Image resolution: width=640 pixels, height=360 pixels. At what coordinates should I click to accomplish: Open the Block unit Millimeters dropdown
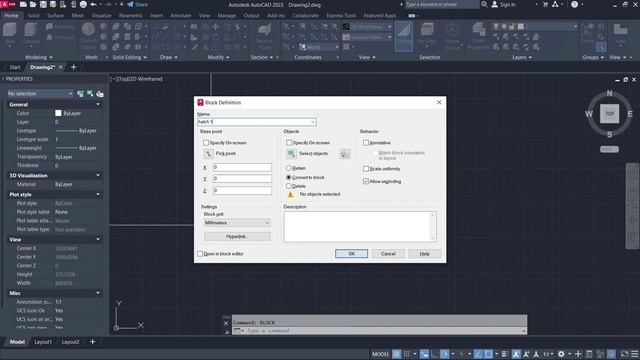pos(237,223)
